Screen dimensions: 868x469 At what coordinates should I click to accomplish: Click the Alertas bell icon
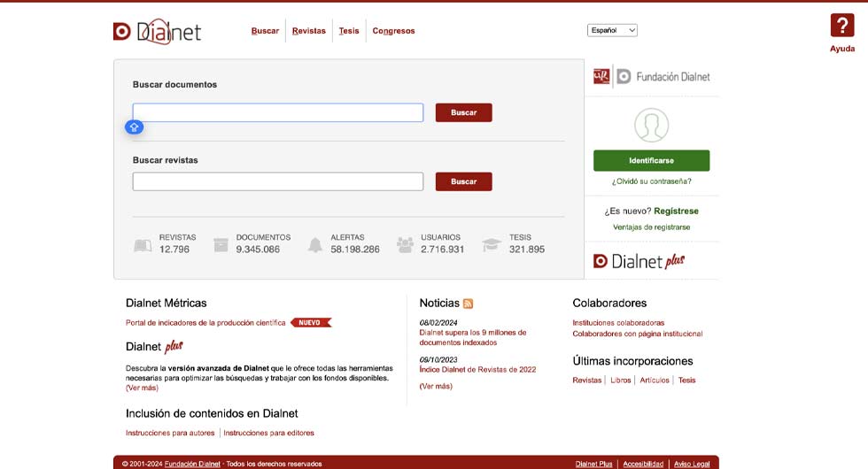314,245
